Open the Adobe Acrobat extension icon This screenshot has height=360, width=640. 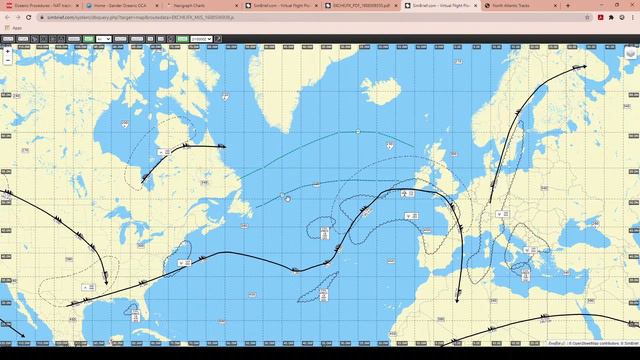click(x=600, y=18)
